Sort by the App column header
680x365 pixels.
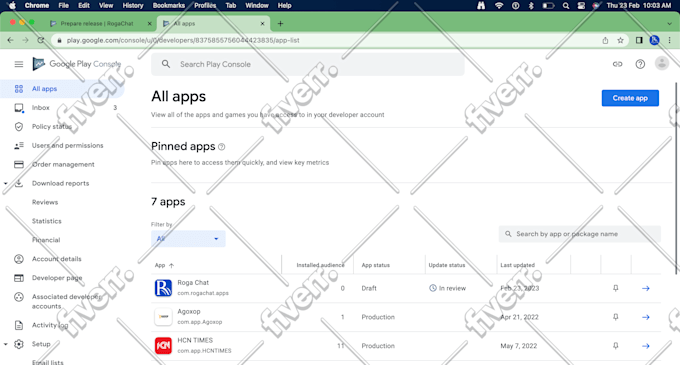coord(164,265)
